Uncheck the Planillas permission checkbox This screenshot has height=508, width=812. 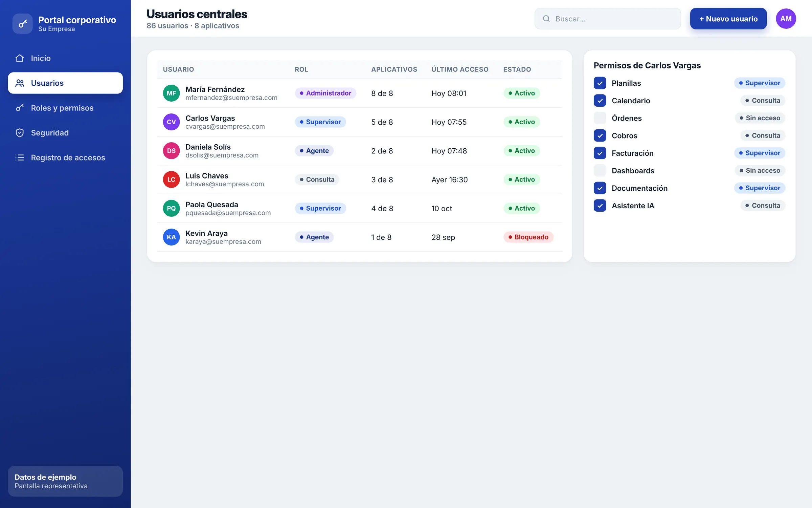point(600,83)
